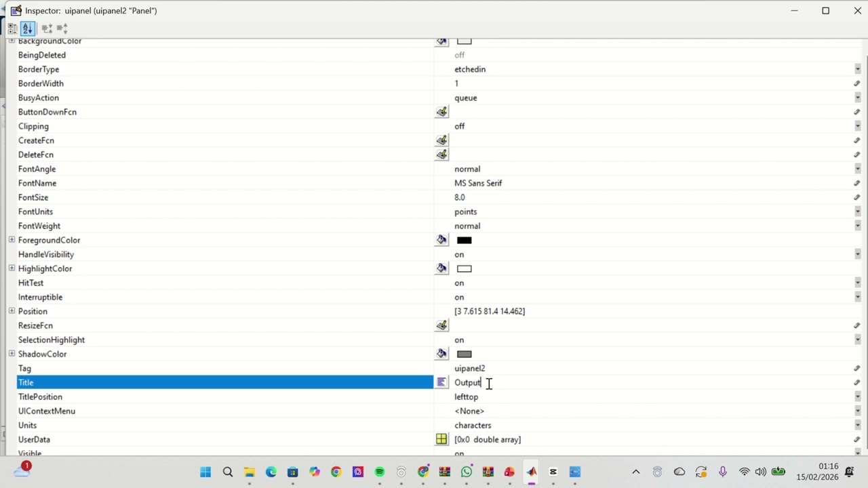This screenshot has width=868, height=488.
Task: Open the ResizeFcn callback editor icon
Action: point(441,325)
